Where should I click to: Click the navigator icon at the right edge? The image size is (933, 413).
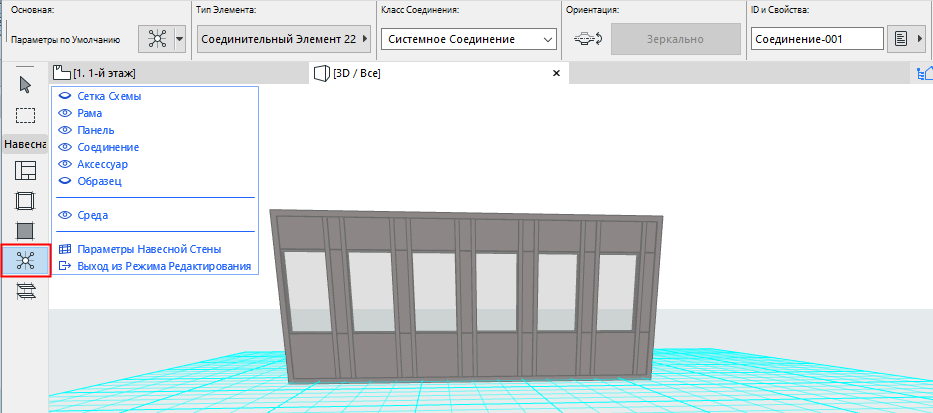coord(925,73)
